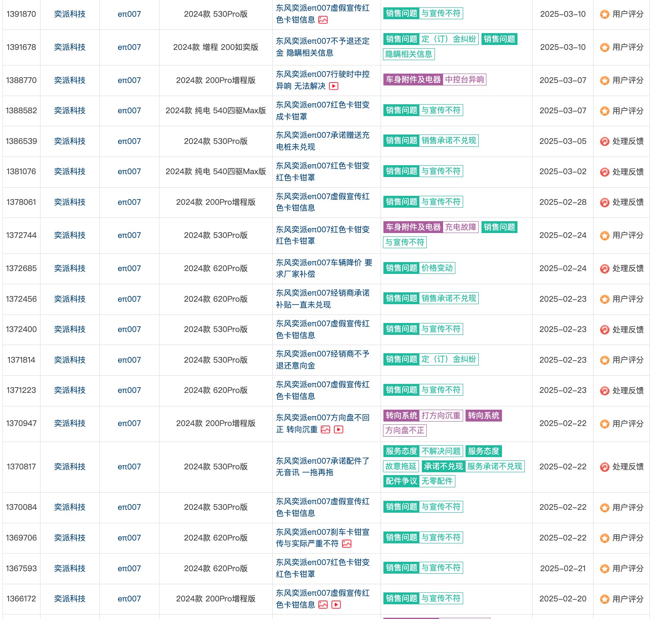The width and height of the screenshot is (672, 619).
Task: Open image icon for complaint 1370947
Action: tap(325, 430)
